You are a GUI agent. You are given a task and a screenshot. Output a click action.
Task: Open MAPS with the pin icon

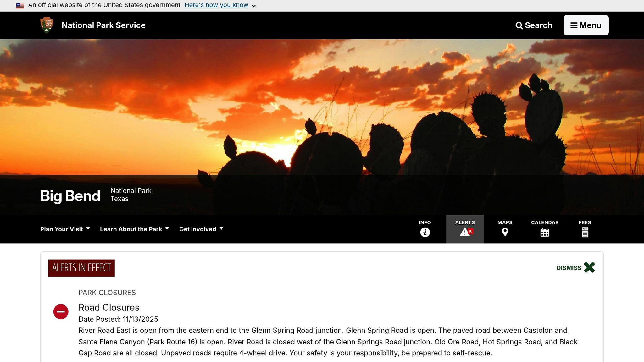click(x=505, y=229)
